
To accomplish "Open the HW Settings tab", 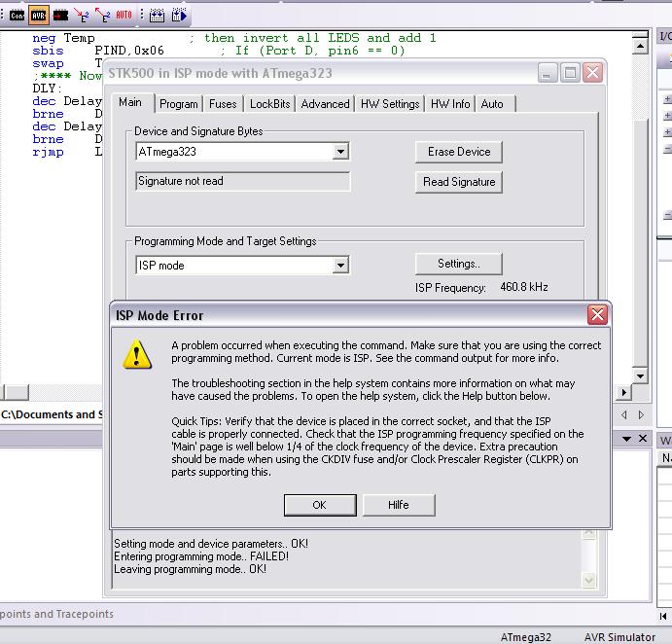I will pyautogui.click(x=390, y=104).
